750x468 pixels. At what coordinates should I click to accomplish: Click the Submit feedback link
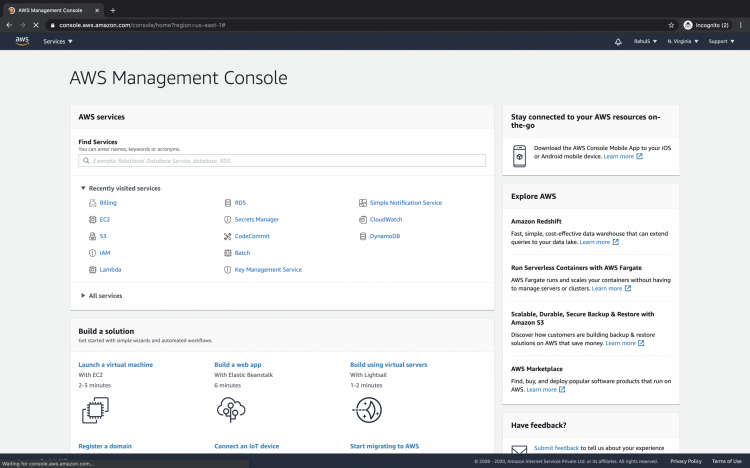556,448
